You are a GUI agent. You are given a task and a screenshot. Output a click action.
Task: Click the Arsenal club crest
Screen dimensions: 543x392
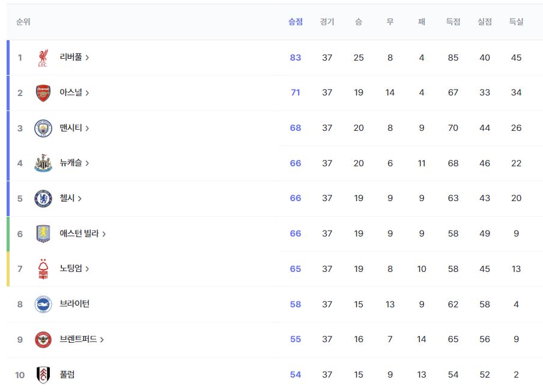point(43,93)
